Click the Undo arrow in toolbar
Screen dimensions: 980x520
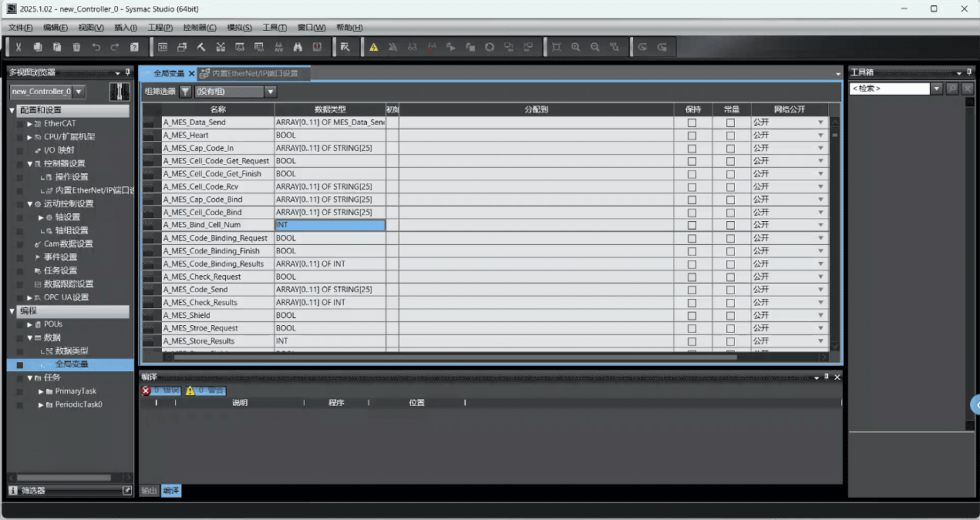[96, 47]
